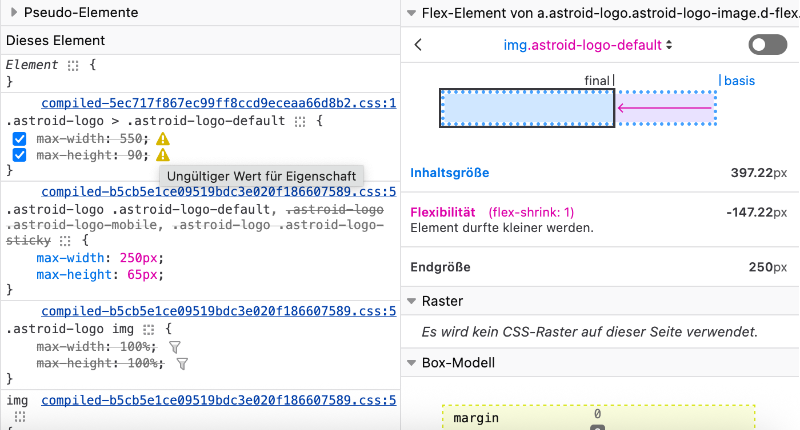Collapse the Box-Modell section
800x430 pixels.
tap(412, 363)
